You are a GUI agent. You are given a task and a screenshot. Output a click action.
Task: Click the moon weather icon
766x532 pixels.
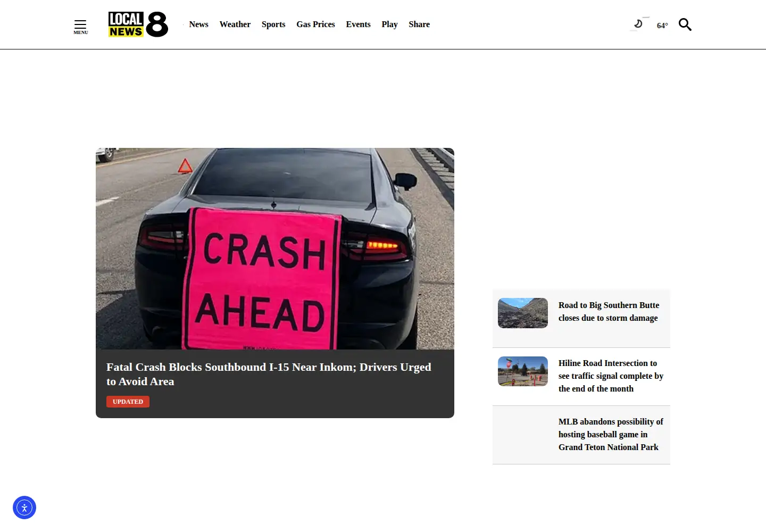(x=639, y=24)
